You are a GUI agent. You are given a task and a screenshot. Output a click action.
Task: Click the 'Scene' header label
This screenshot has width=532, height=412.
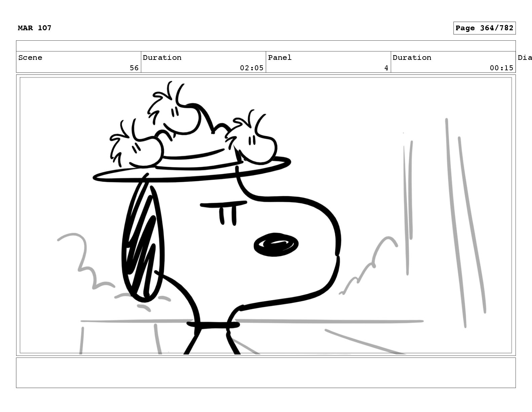click(x=30, y=58)
